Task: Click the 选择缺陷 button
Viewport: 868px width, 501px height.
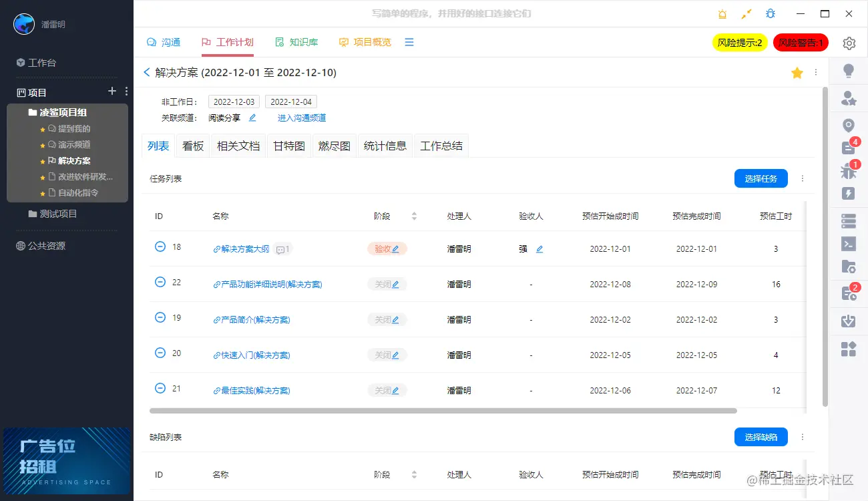Action: pos(761,437)
